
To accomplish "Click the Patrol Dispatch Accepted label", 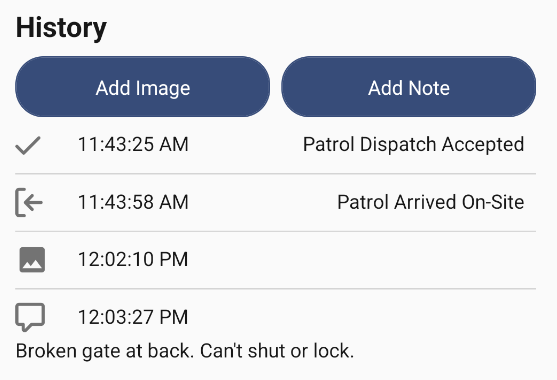I will (x=413, y=145).
